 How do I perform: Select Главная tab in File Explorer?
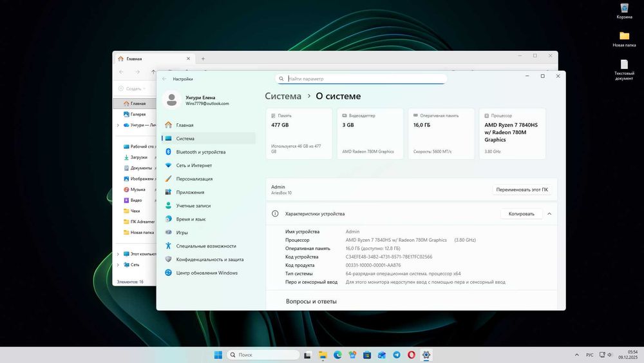(154, 59)
